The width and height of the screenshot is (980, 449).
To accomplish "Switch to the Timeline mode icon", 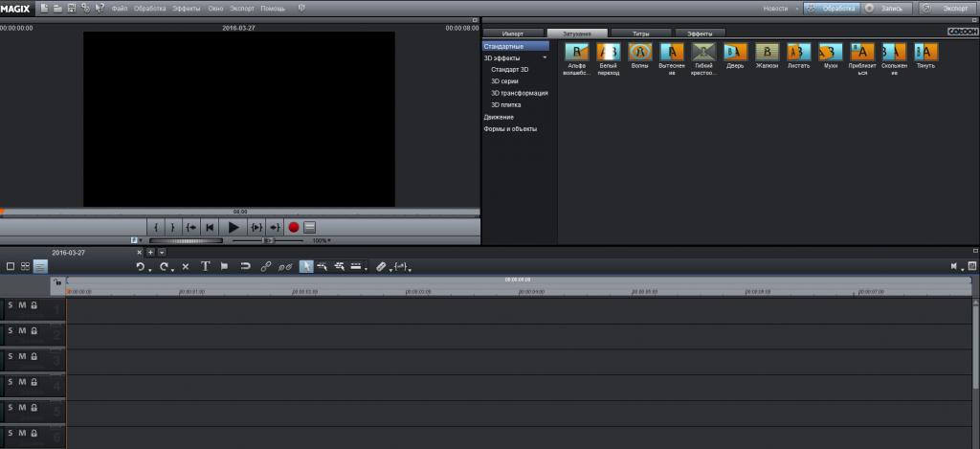I will (40, 266).
